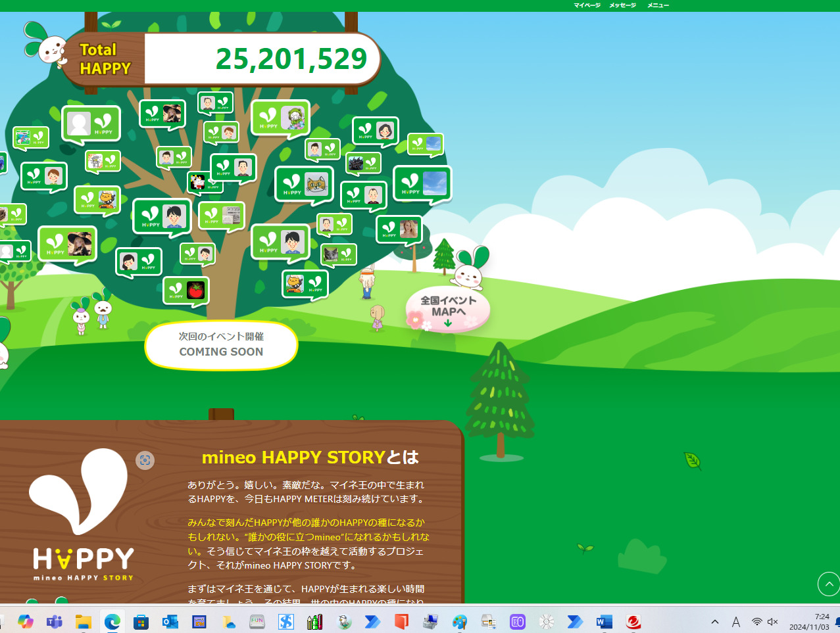Open the blonde woman photo HAPPY bubble
Viewport: 840px width, 633px height.
pyautogui.click(x=399, y=229)
